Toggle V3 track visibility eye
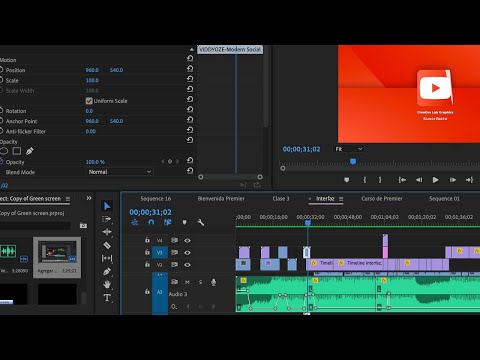Viewport: 480px width, 360px height. pyautogui.click(x=187, y=253)
